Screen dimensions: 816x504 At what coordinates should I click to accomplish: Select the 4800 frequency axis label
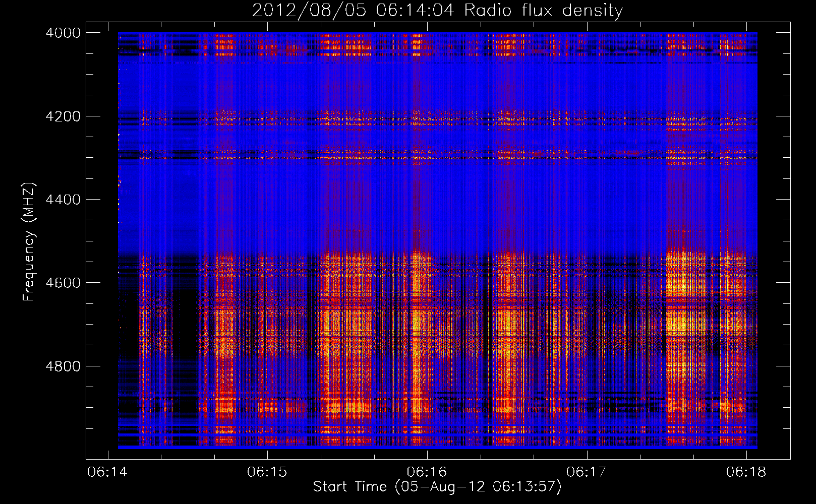click(63, 366)
